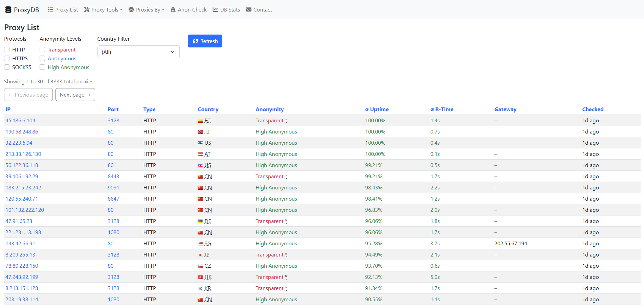Image resolution: width=644 pixels, height=308 pixels.
Task: Sort by the Checked column header
Action: 593,109
